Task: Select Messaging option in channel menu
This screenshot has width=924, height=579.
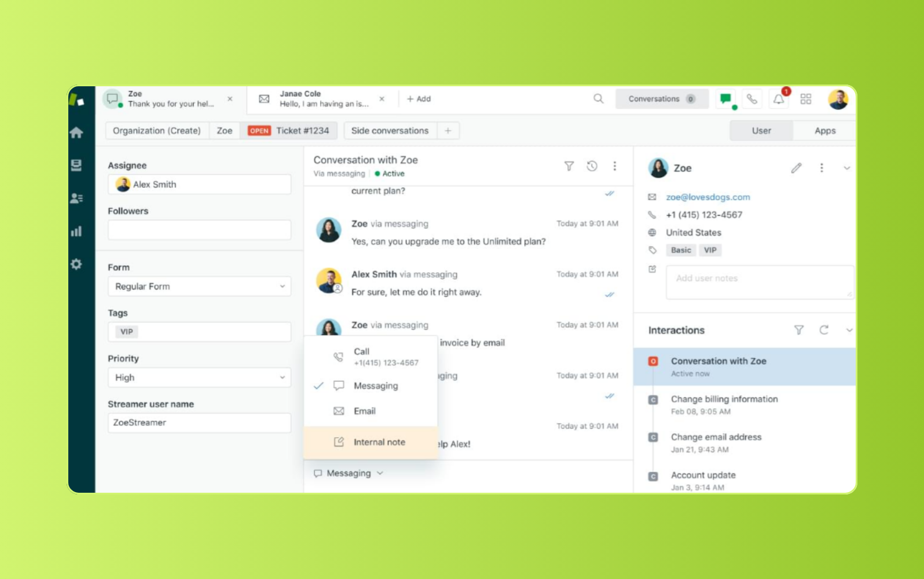Action: (371, 386)
